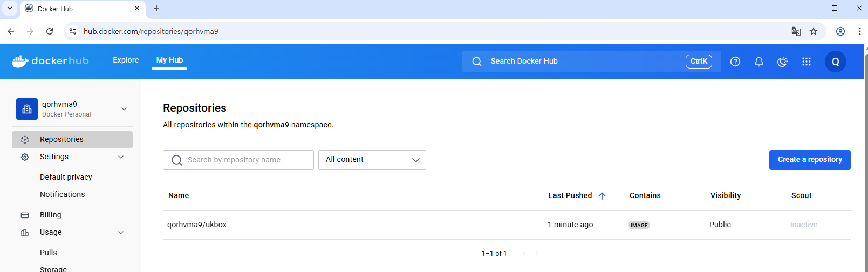Open Repositories in the sidebar
Viewport: 868px width, 272px height.
pos(72,139)
